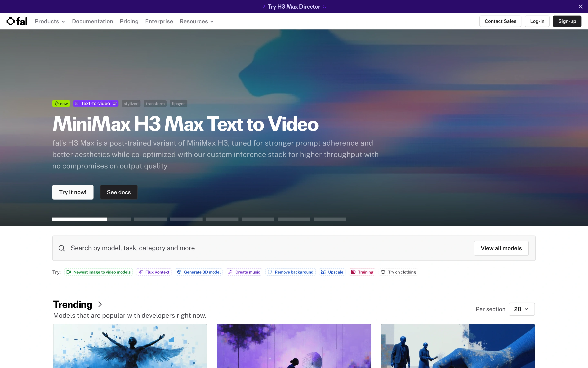Click the upscale icon beside Upscale
The width and height of the screenshot is (588, 368).
point(323,272)
